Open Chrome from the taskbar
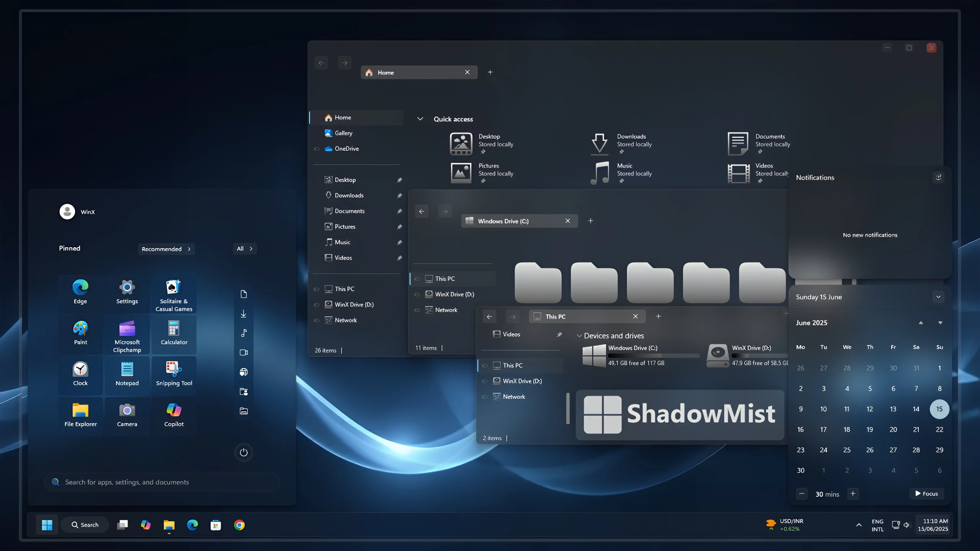Viewport: 980px width, 551px height. 239,525
